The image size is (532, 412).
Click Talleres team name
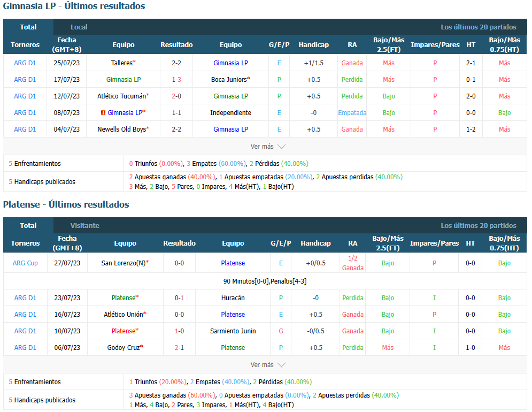click(122, 63)
